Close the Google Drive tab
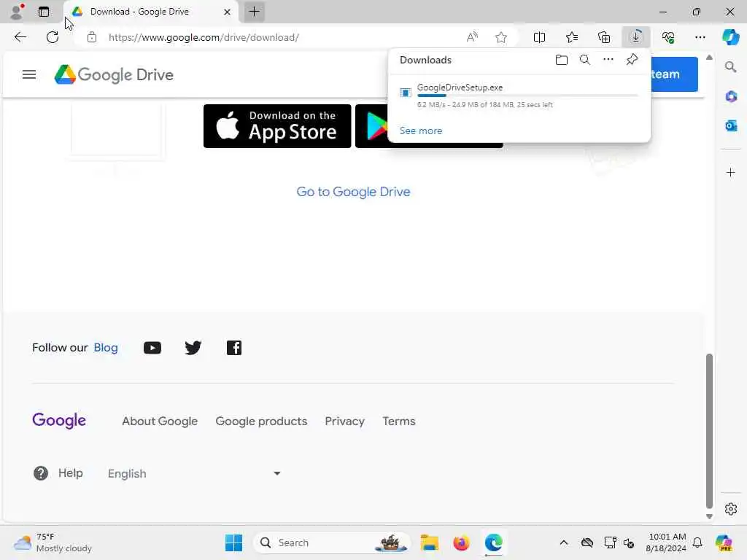Screen dimensions: 747x560 coord(228,12)
